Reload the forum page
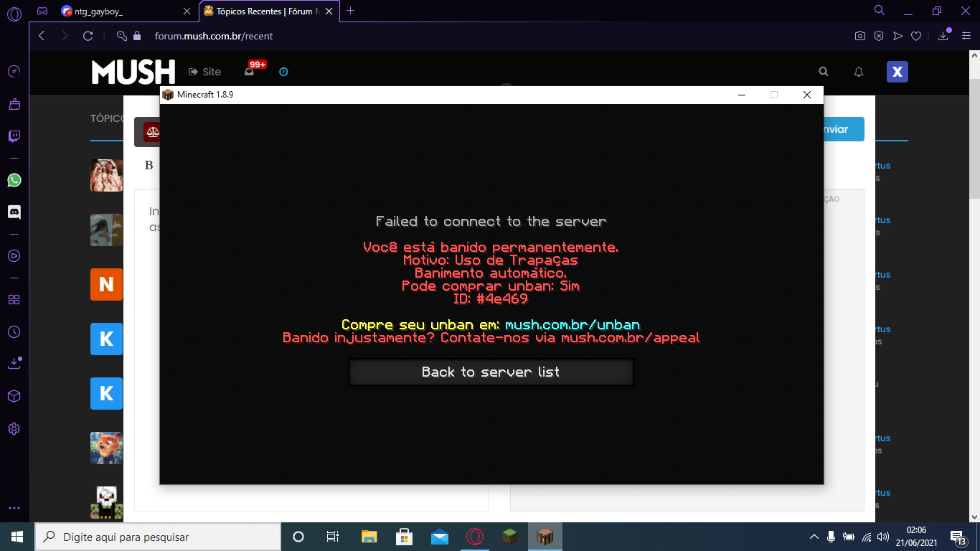 88,36
